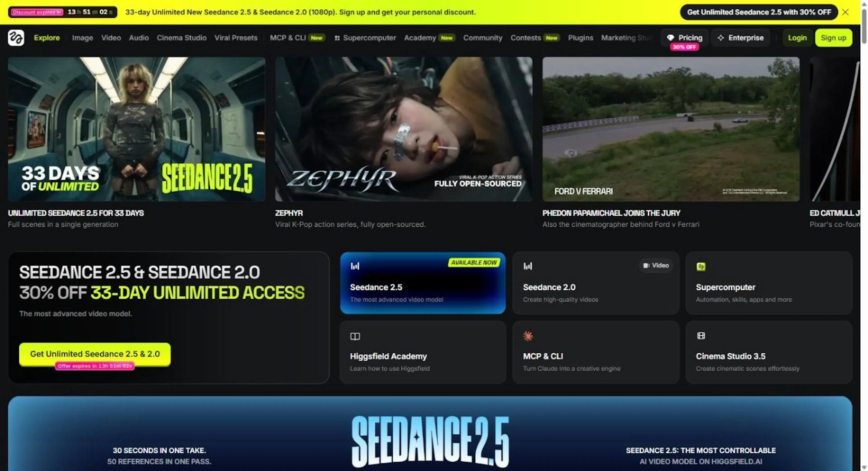Click Get Unlimited Seedance 2.5 & 2.0 button
Viewport: 868px width, 471px height.
pyautogui.click(x=95, y=354)
